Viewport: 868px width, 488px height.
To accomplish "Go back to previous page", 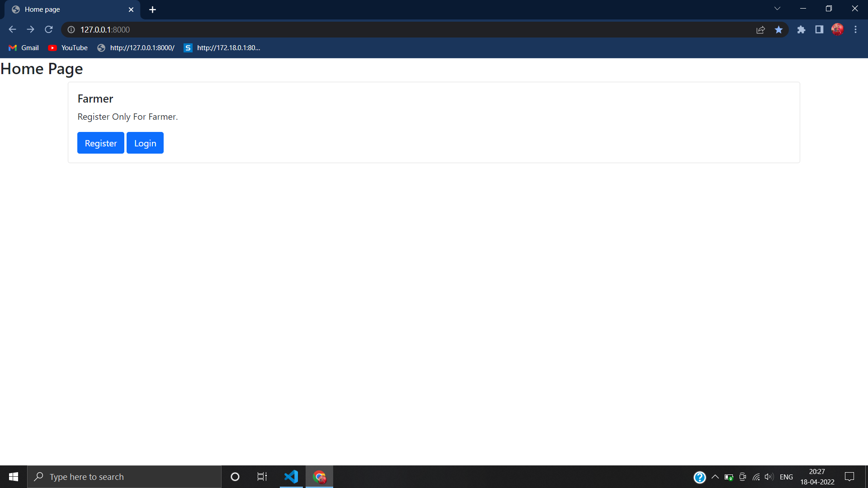I will 12,30.
